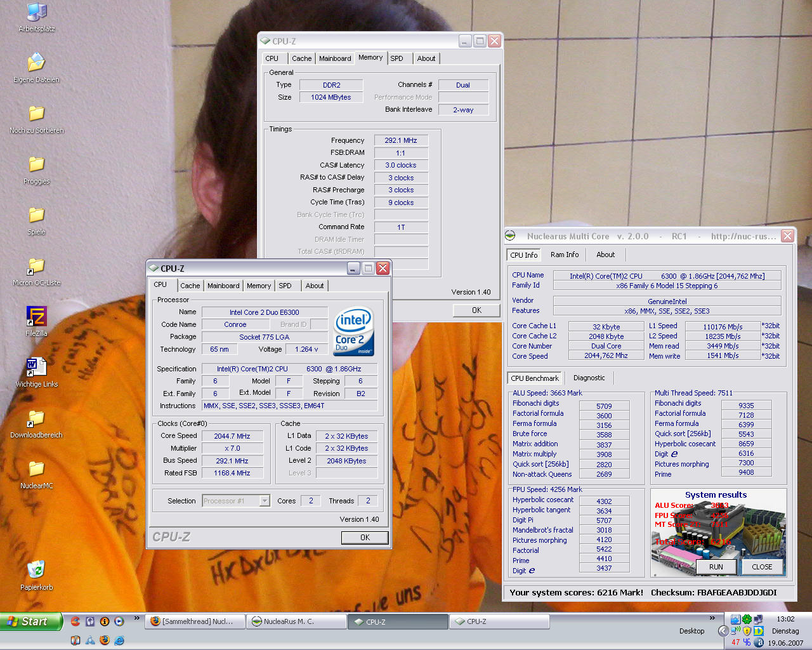Image resolution: width=812 pixels, height=650 pixels.
Task: Click the Nuclearus title bar app icon
Action: pyautogui.click(x=511, y=236)
